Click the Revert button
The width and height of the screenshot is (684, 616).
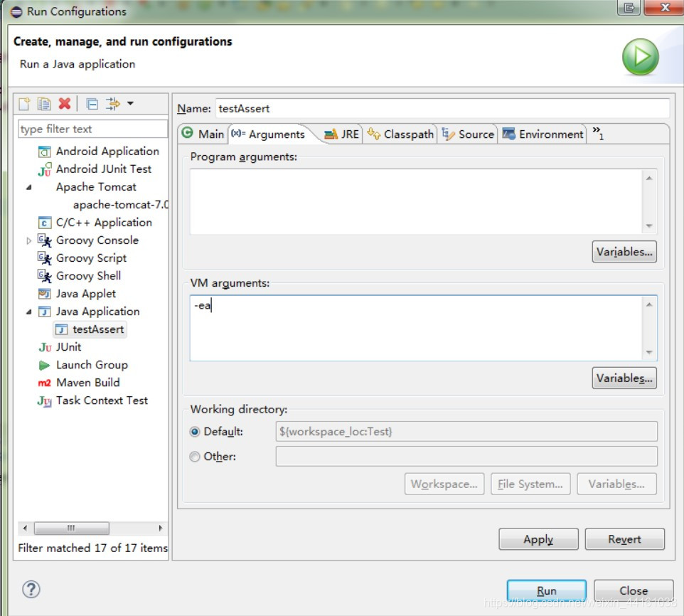[625, 539]
